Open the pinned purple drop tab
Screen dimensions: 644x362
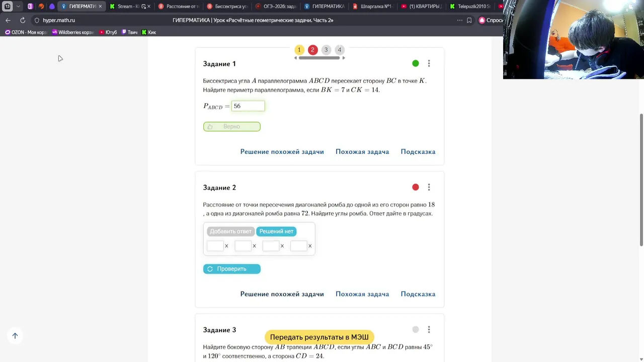52,7
